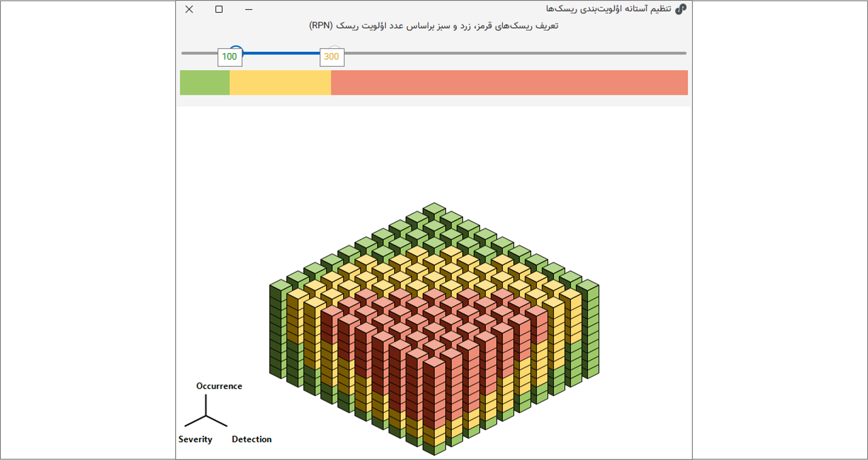Click the green cube at the back corner top

434,209
